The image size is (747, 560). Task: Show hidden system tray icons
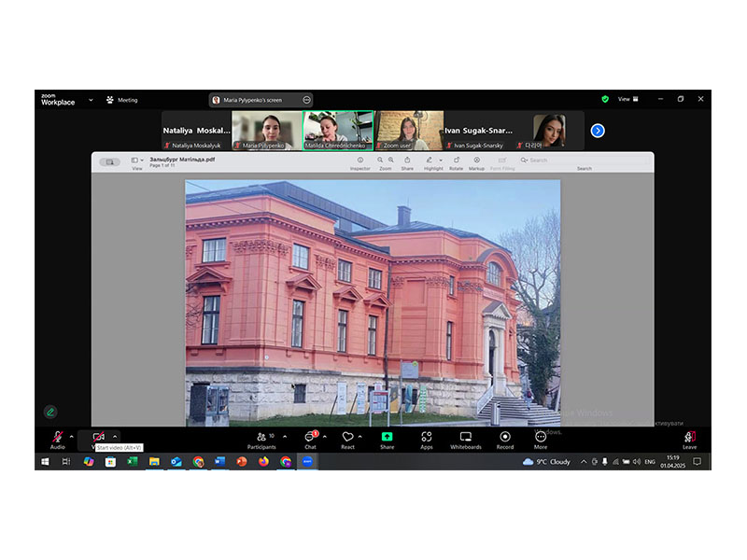(584, 461)
